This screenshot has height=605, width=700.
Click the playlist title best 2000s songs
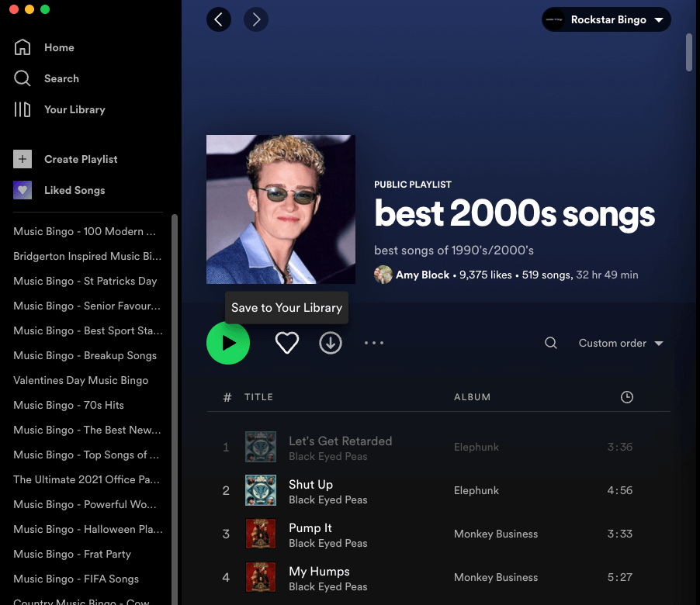tap(515, 214)
